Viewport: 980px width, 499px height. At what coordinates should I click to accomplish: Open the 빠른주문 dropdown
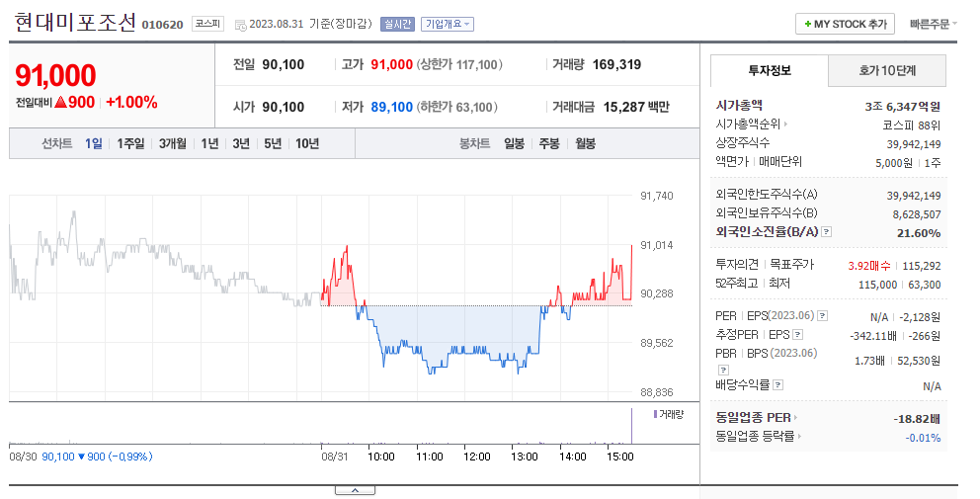pyautogui.click(x=934, y=24)
